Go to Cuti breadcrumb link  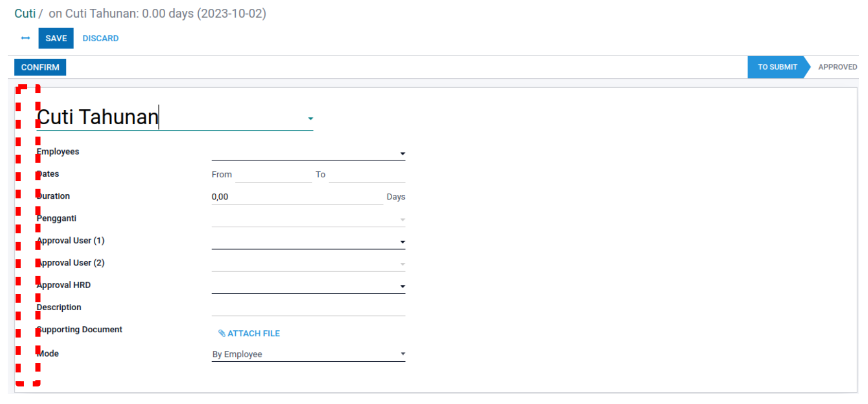tap(25, 13)
